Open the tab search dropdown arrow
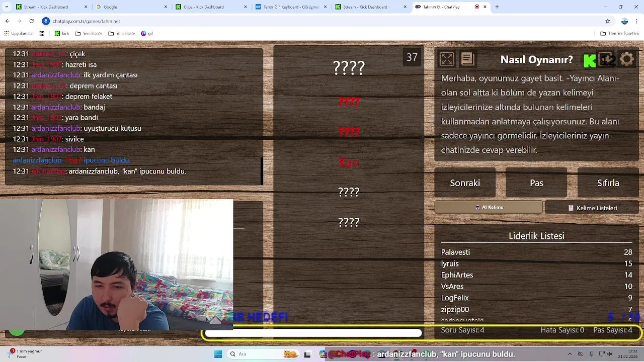 [6, 7]
